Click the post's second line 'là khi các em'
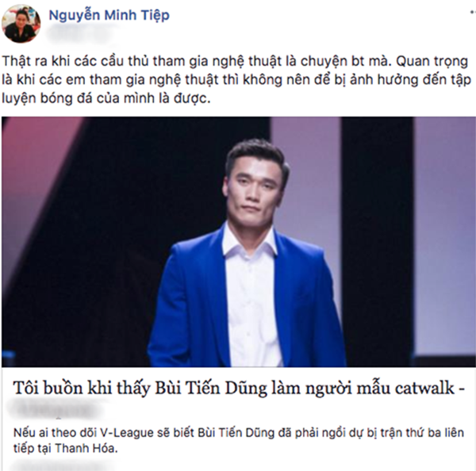 coord(236,79)
